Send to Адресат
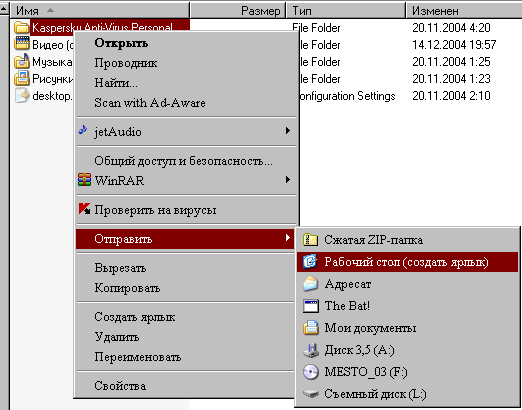 tap(407, 284)
